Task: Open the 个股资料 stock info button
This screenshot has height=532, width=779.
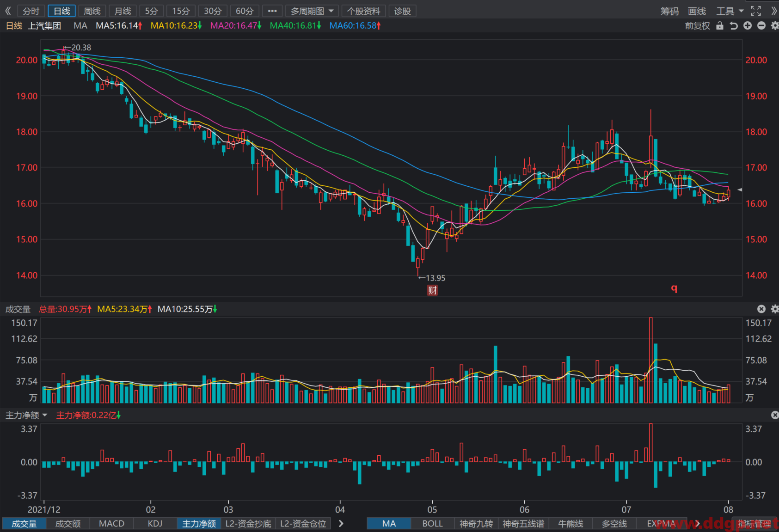Action: [364, 11]
